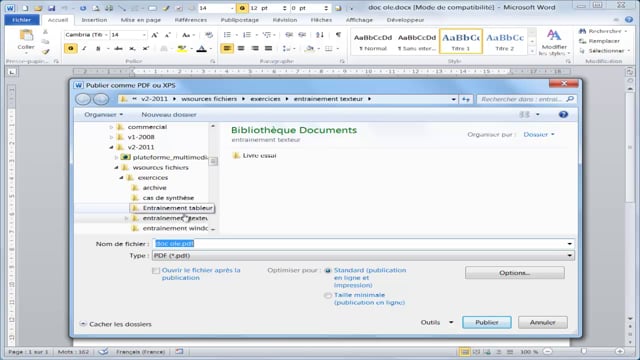The image size is (640, 360).
Task: Click the Rechercher binoculars command
Action: [x=602, y=31]
